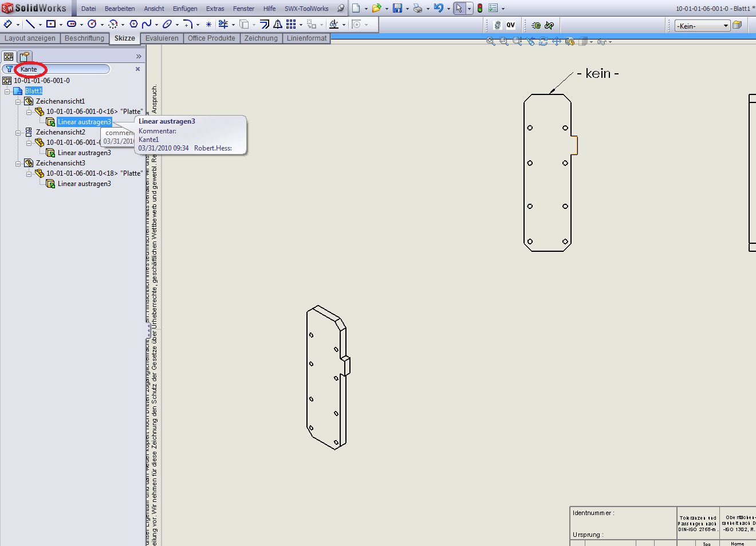Click the Print icon
The image size is (756, 546).
point(418,8)
